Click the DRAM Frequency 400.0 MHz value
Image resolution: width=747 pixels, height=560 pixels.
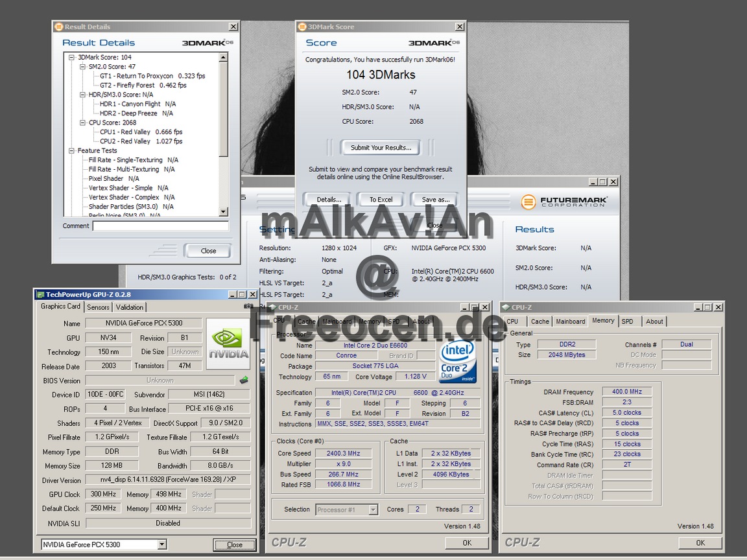pyautogui.click(x=626, y=391)
